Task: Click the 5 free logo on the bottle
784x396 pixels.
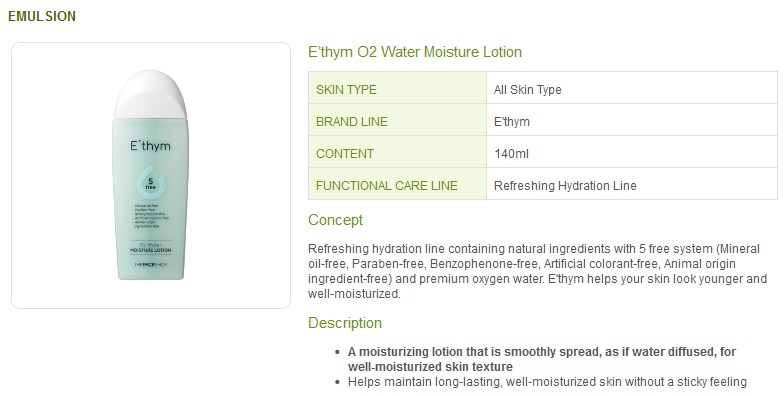Action: point(150,182)
